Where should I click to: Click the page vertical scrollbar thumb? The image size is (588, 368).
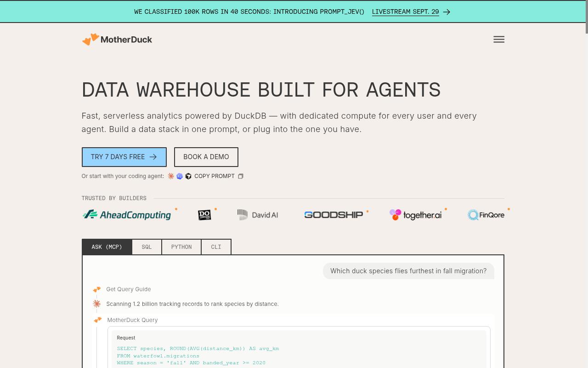[586, 17]
